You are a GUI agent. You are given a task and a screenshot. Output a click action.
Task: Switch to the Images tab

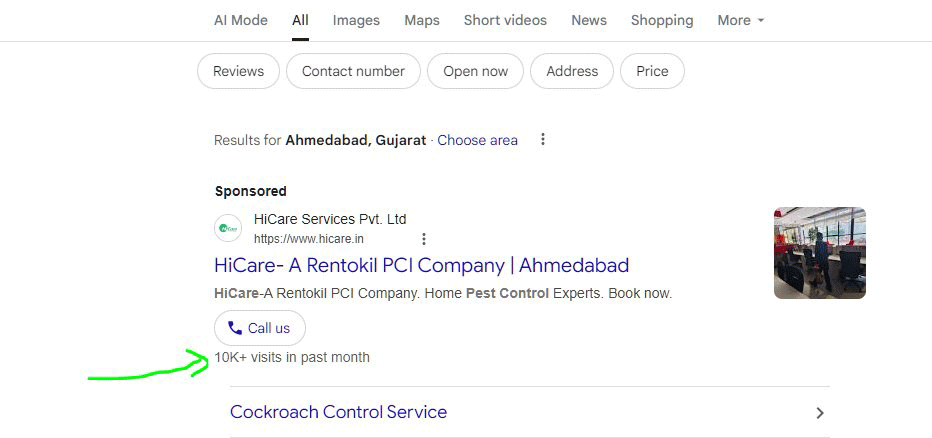point(356,20)
